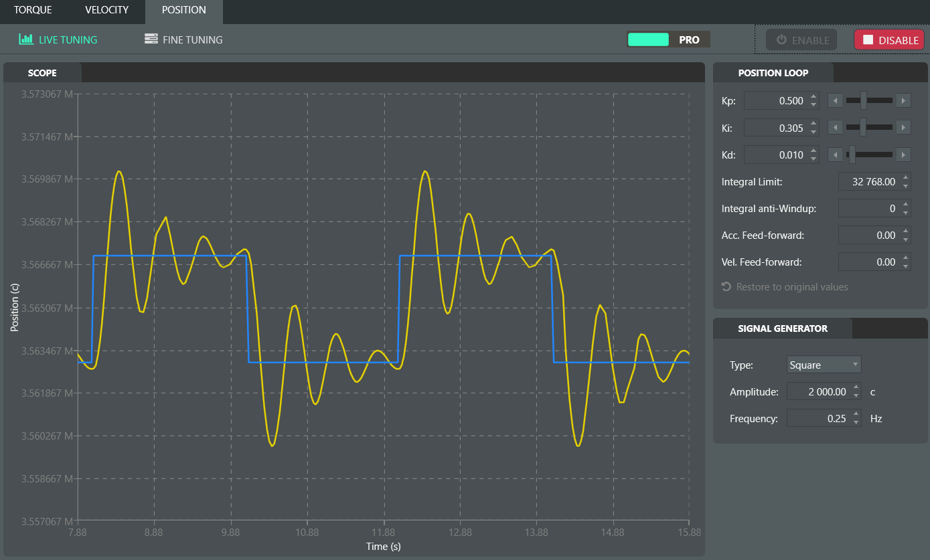Click the red Disable button
Screen dimensions: 930x560
click(x=889, y=40)
